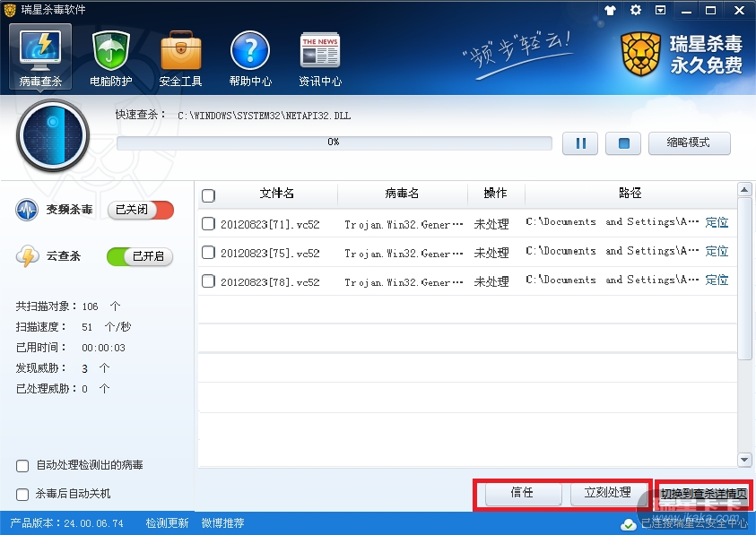Viewport: 756px width, 535px height.
Task: Maximize the Rising antivirus window
Action: pyautogui.click(x=711, y=10)
